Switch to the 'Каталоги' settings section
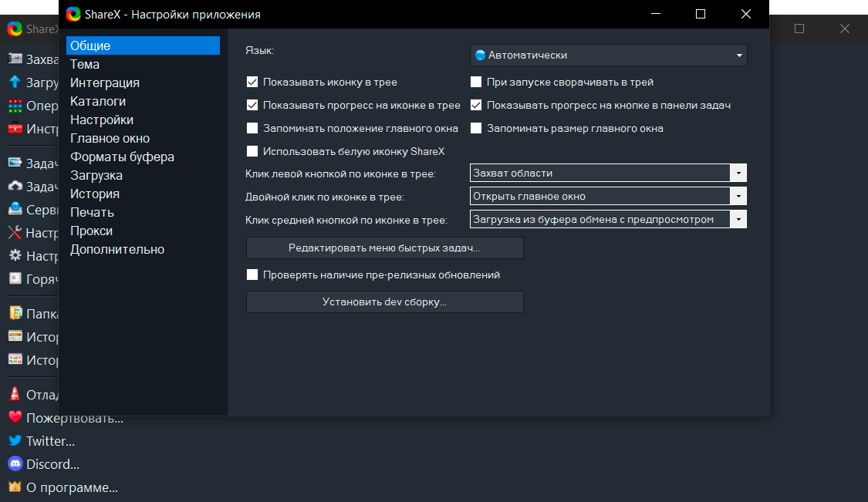The image size is (868, 502). [143, 101]
